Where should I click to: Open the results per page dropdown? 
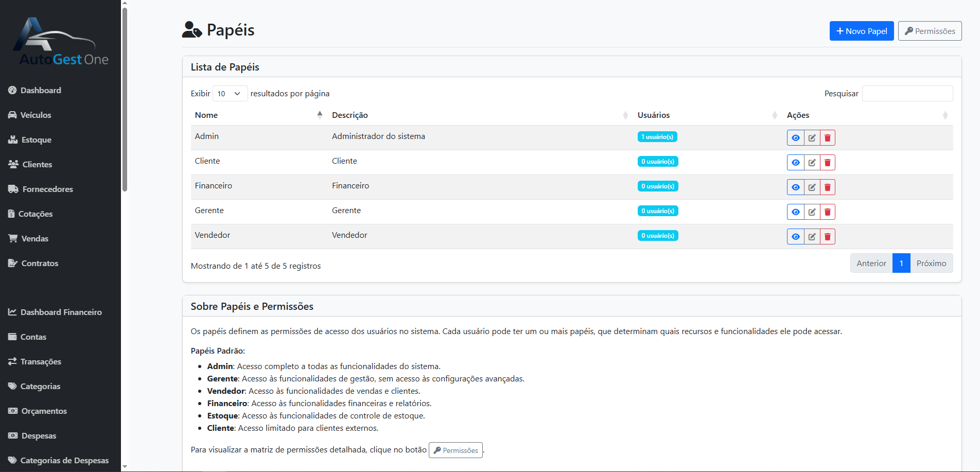click(230, 94)
